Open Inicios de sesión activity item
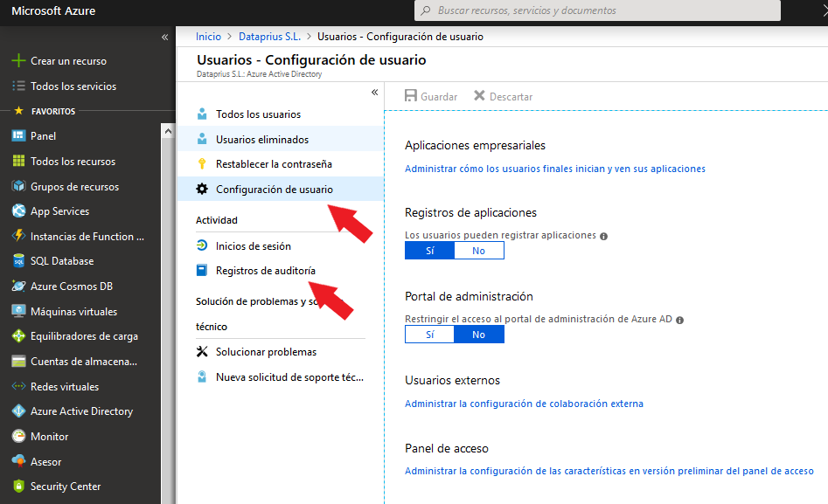 pos(281,245)
